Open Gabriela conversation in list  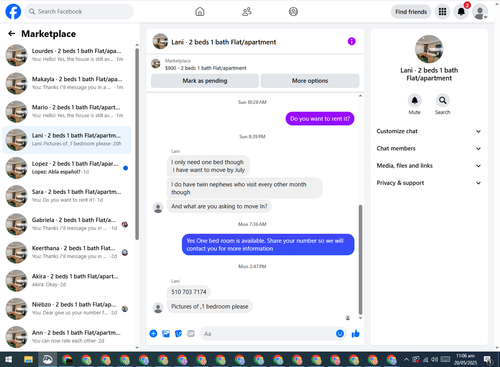(67, 224)
